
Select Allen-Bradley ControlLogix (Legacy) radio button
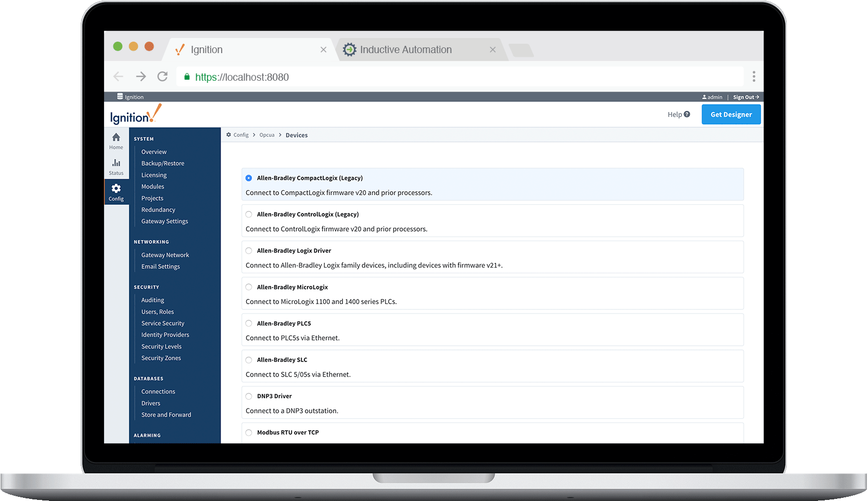(249, 215)
